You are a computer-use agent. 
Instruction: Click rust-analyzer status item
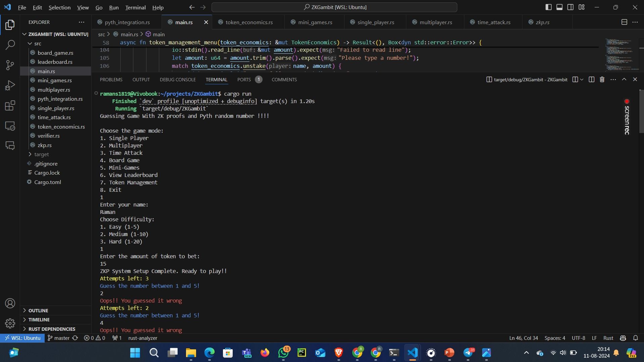click(143, 338)
